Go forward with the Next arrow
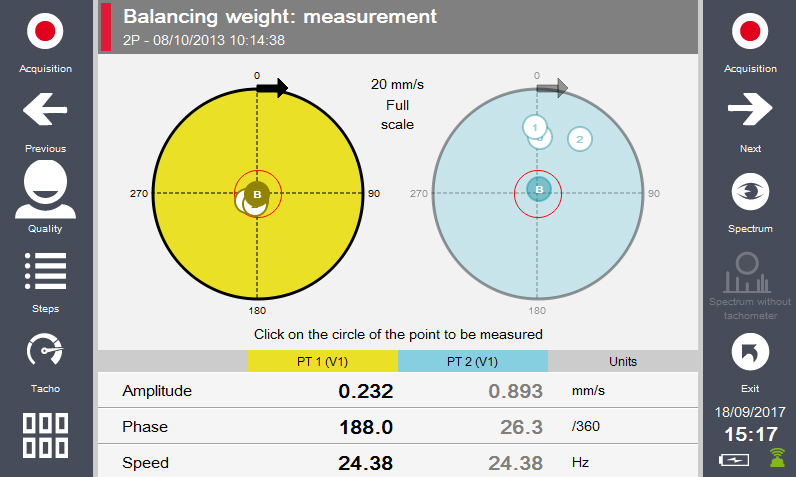 [750, 110]
